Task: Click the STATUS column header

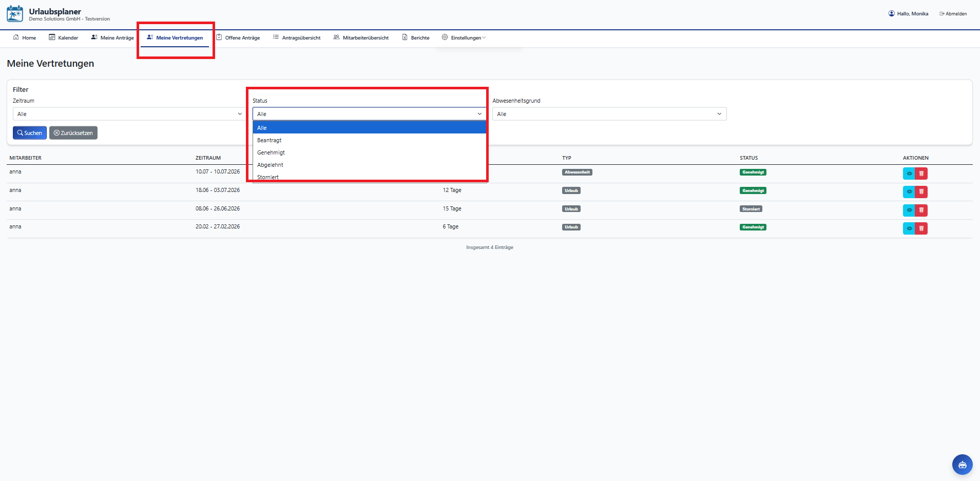Action: 748,158
